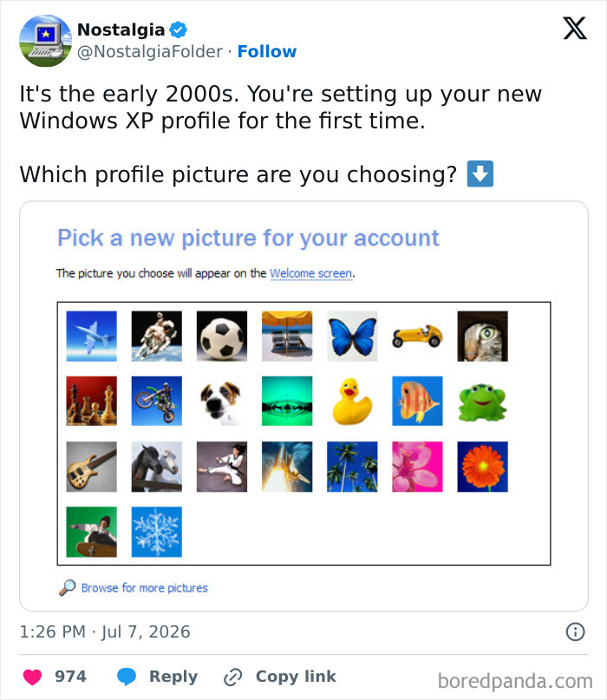The height and width of the screenshot is (700, 607).
Task: Follow the NostalgiaFolder account
Action: click(267, 51)
